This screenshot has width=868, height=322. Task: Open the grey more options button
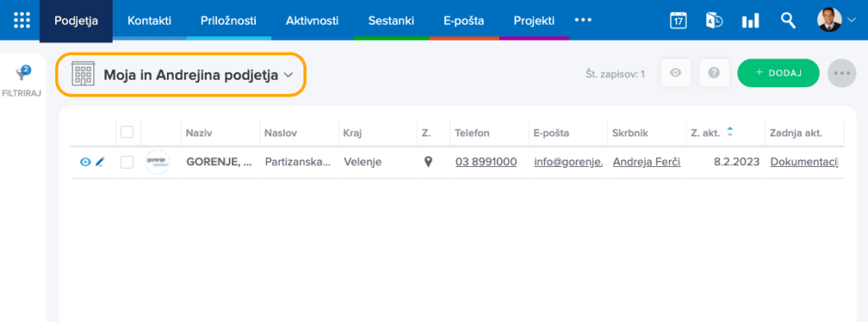842,73
